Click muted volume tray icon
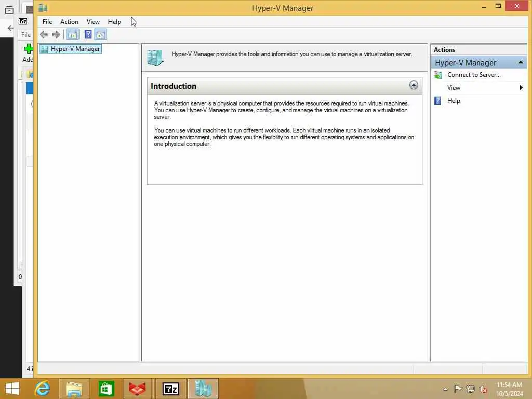This screenshot has height=399, width=532. [483, 389]
